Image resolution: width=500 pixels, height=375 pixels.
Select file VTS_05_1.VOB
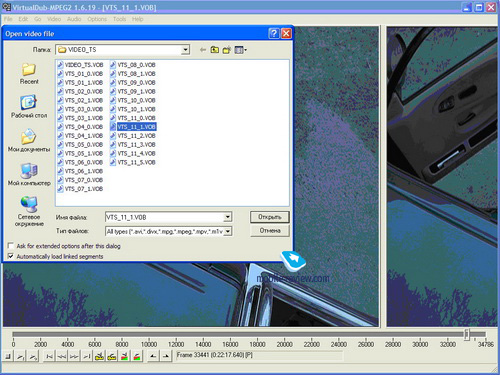[80, 153]
